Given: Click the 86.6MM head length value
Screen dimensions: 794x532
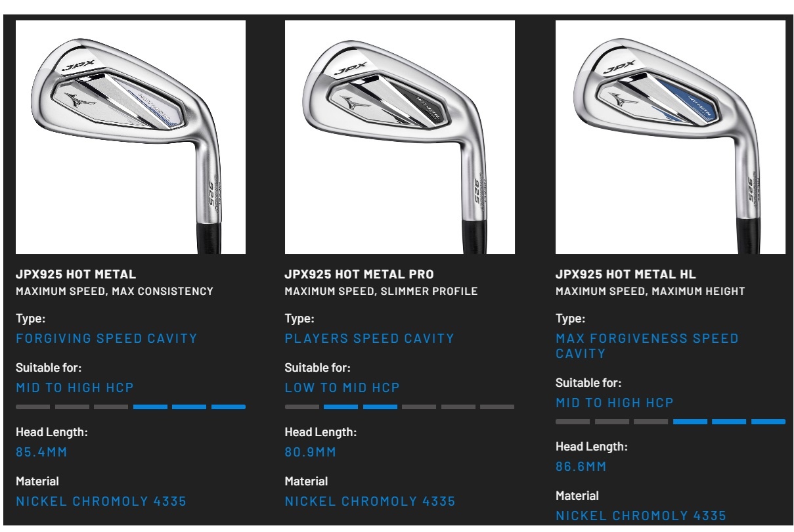Looking at the screenshot, I should pos(581,466).
